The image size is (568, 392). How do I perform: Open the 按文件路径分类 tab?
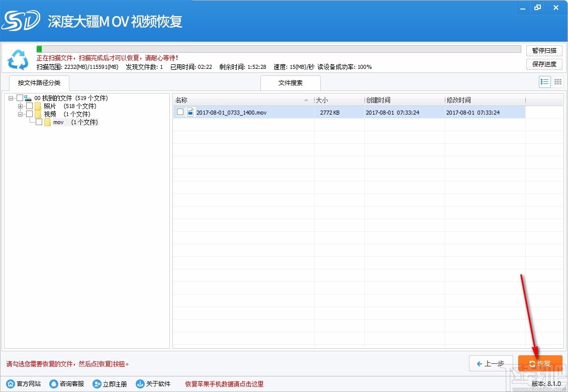pyautogui.click(x=39, y=83)
